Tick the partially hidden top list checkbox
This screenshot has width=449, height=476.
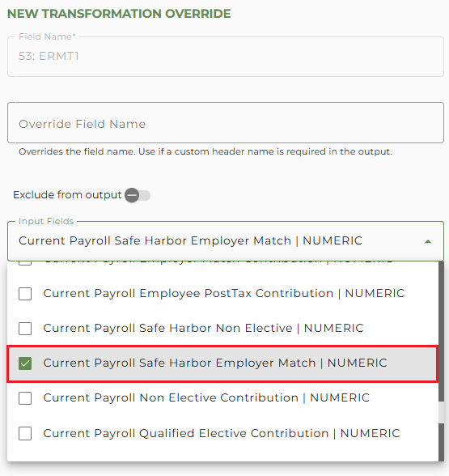coord(25,263)
